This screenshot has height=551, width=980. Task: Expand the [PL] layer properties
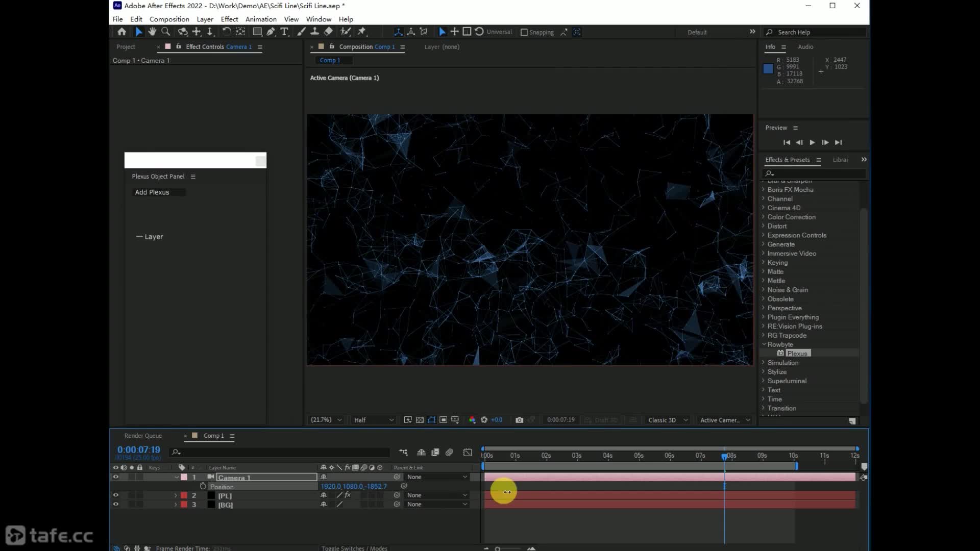point(176,495)
